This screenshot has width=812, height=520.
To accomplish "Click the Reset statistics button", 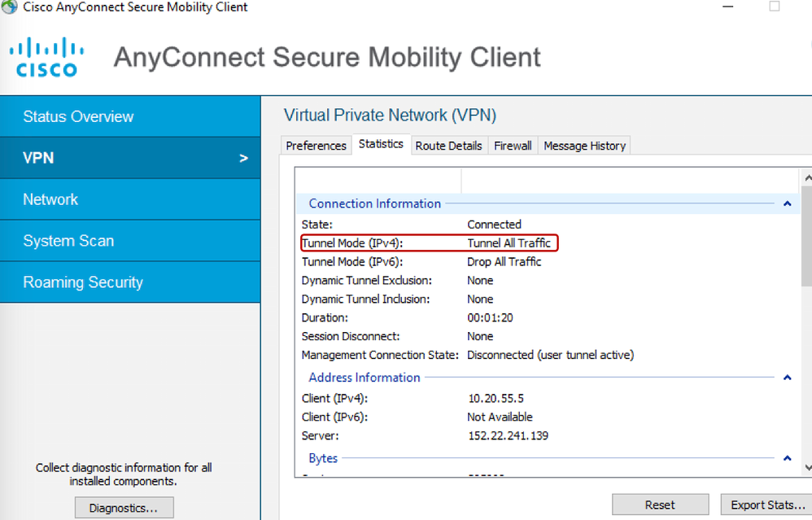I will [661, 505].
